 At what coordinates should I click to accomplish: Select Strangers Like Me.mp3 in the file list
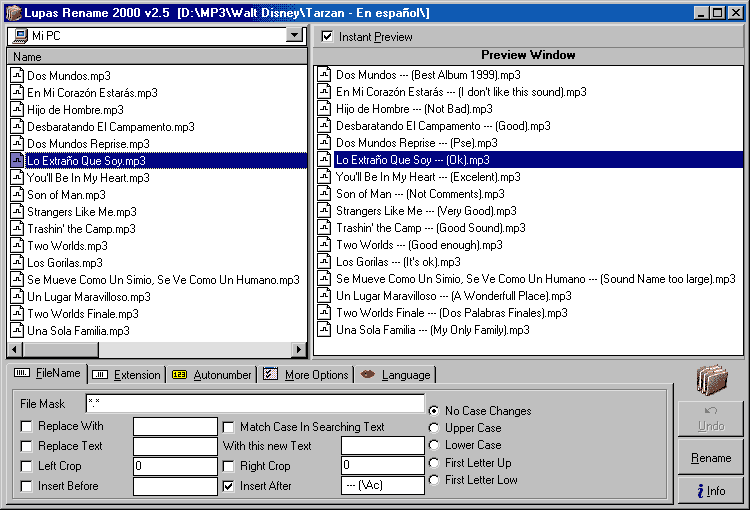(x=82, y=212)
